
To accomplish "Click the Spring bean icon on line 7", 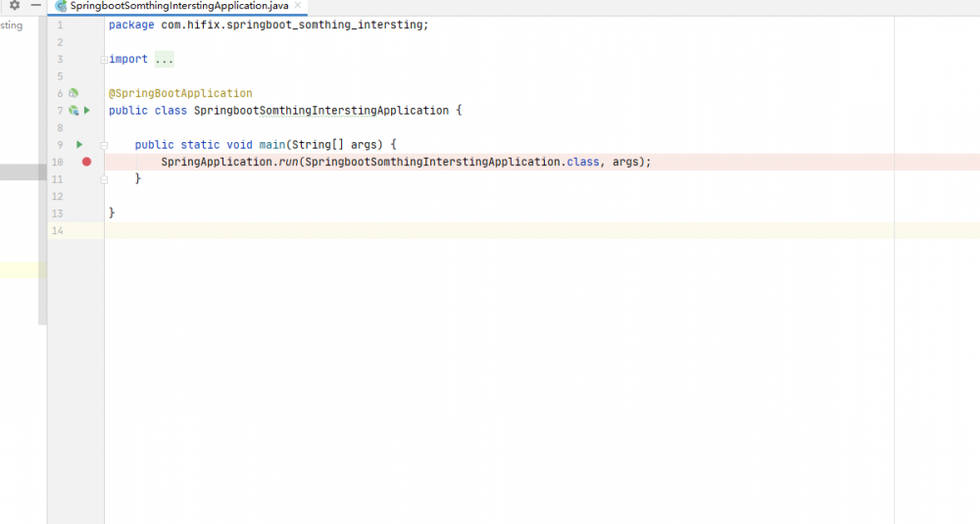I will 73,111.
